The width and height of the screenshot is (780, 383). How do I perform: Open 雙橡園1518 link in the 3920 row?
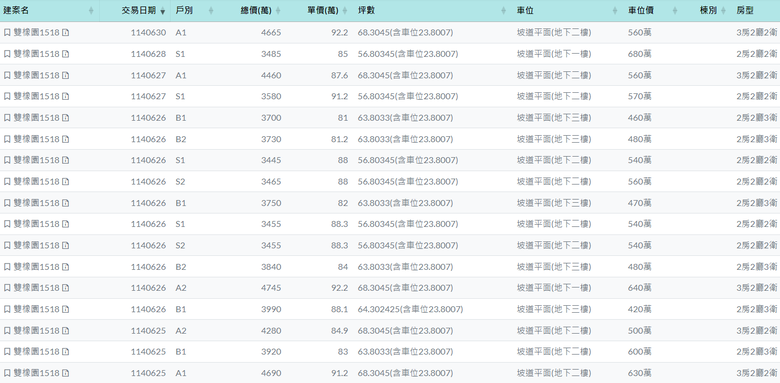click(36, 352)
